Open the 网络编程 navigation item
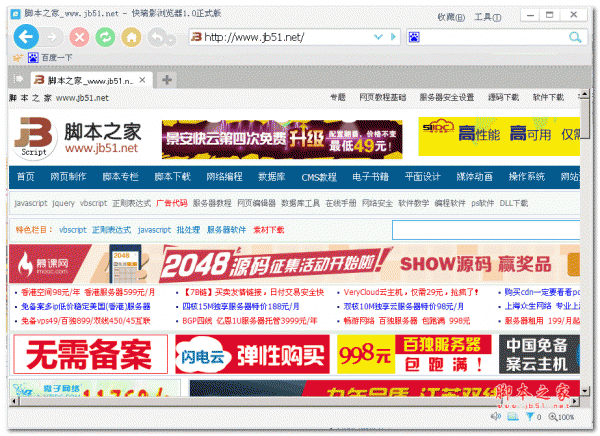 point(224,176)
